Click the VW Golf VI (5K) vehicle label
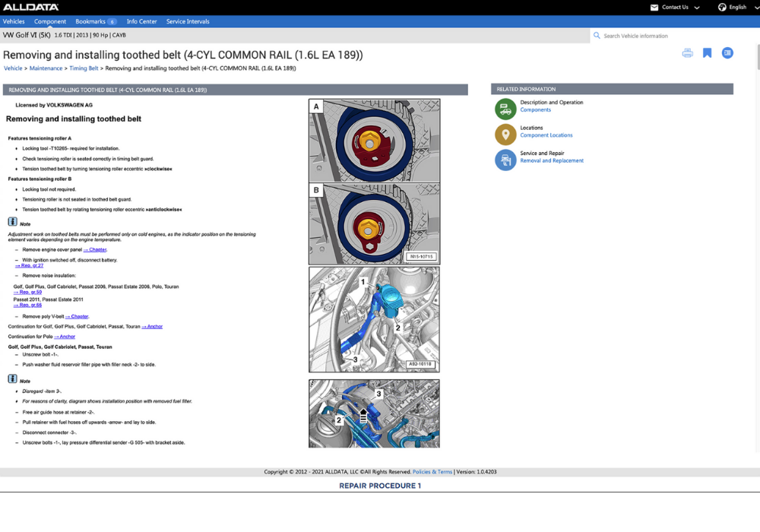 [27, 36]
